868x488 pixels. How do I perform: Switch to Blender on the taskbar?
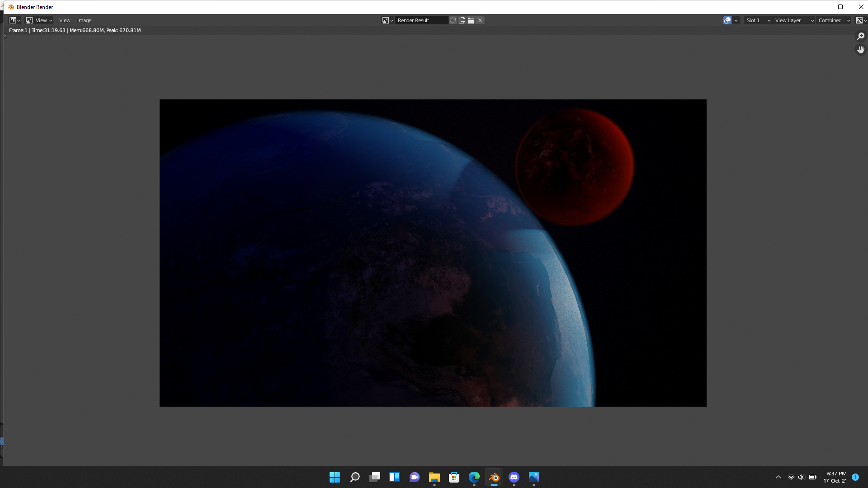[x=494, y=477]
